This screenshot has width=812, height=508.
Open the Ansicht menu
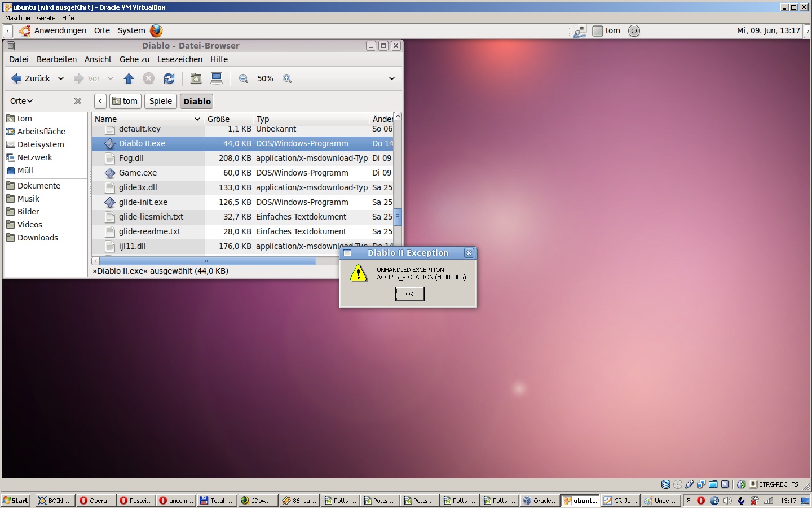click(x=98, y=59)
